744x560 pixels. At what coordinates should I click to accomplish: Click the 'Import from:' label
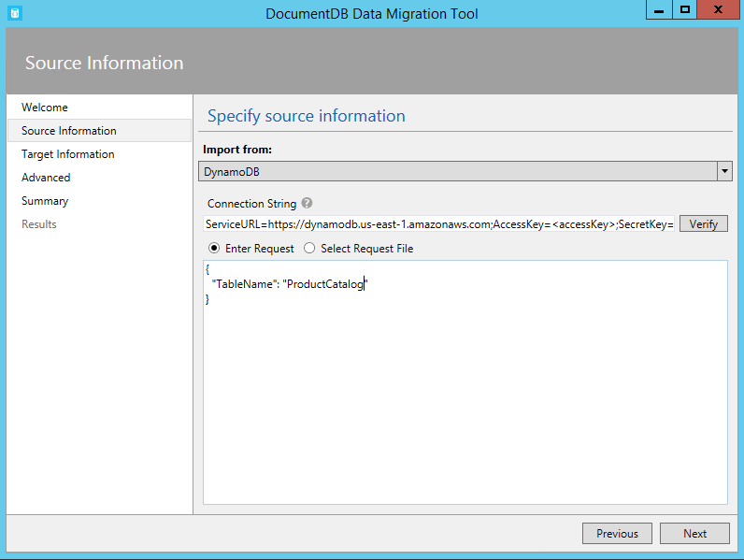pyautogui.click(x=237, y=150)
